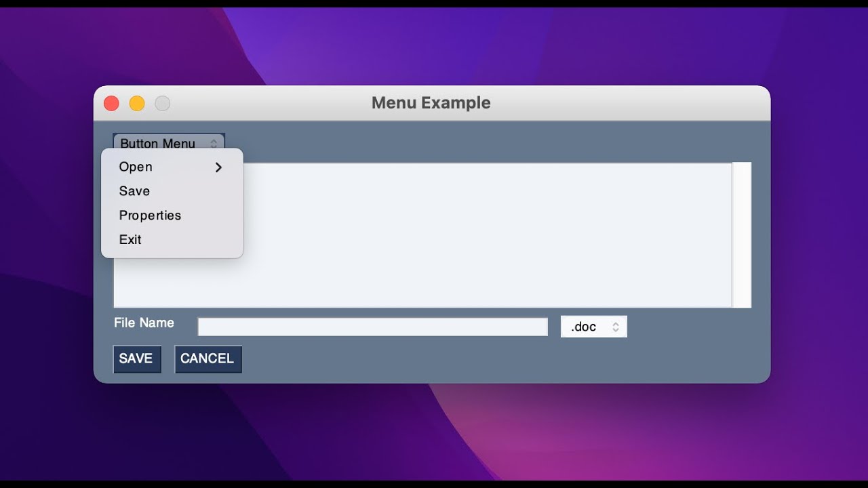This screenshot has width=868, height=488.
Task: Click the CANCEL button
Action: (208, 359)
